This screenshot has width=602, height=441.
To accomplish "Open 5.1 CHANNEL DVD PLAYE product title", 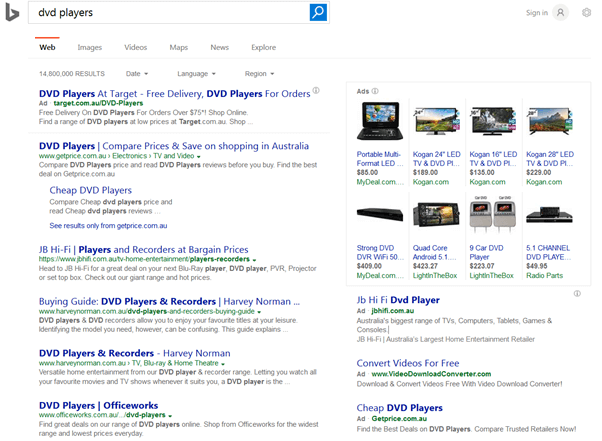I will [548, 253].
